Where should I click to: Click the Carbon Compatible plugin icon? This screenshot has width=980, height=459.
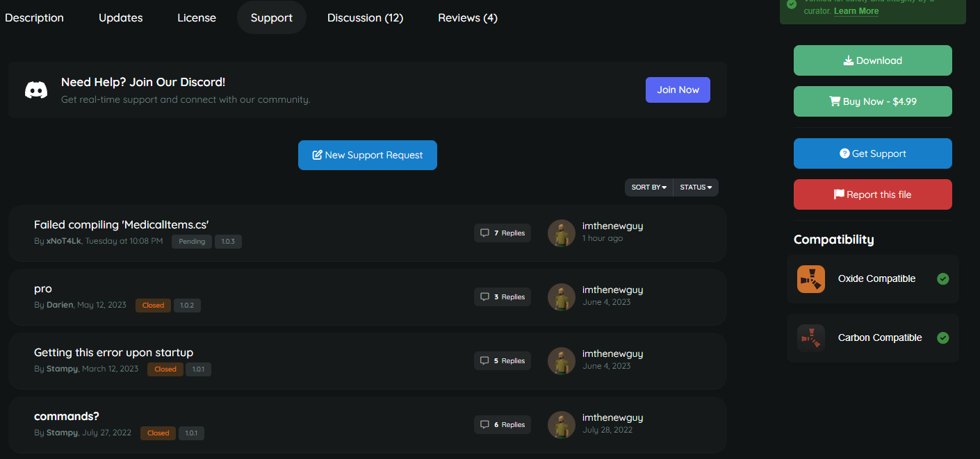811,338
